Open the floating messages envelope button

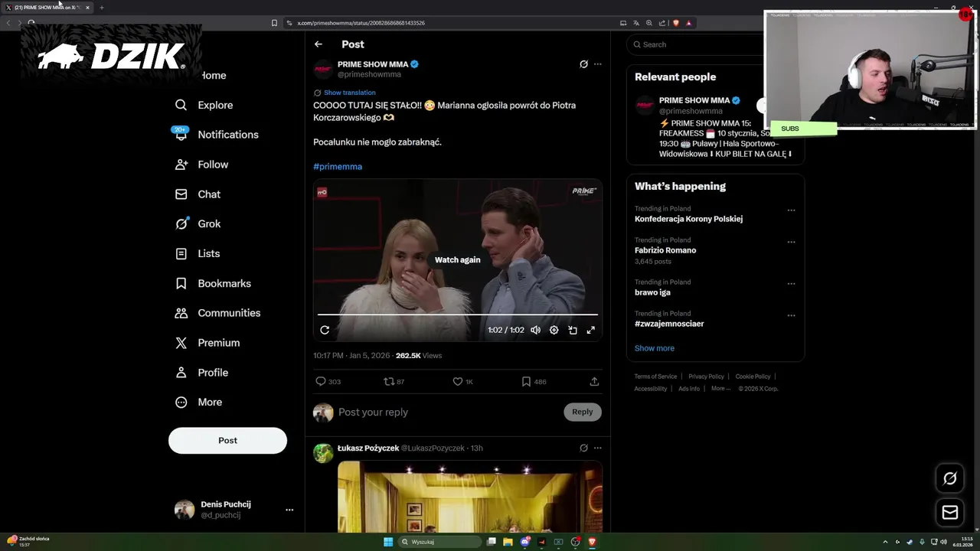[x=950, y=513]
